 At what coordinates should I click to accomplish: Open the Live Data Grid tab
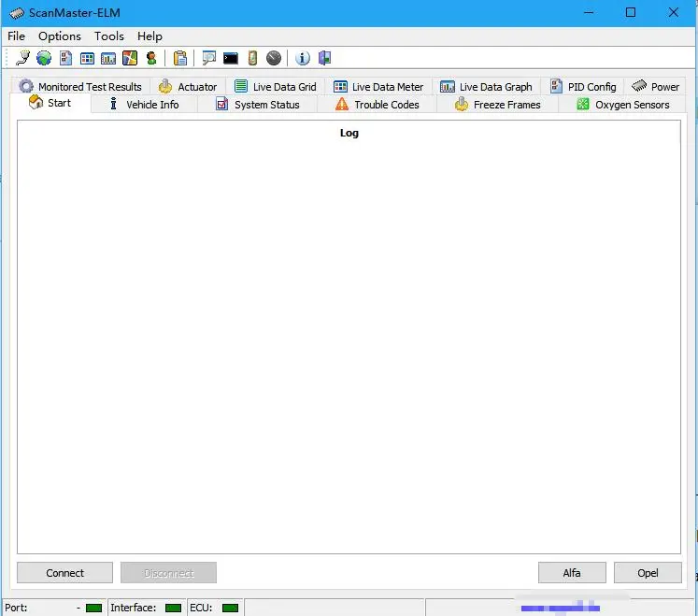(x=275, y=86)
